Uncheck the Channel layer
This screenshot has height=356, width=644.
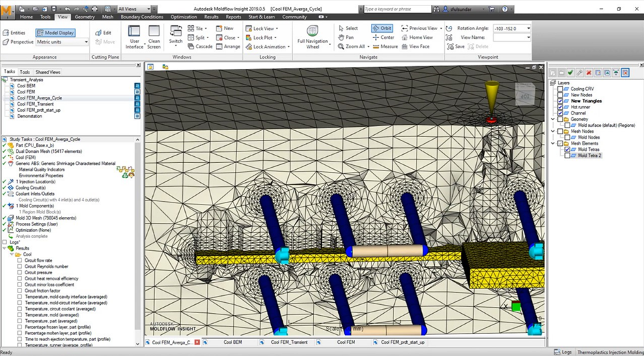point(560,113)
